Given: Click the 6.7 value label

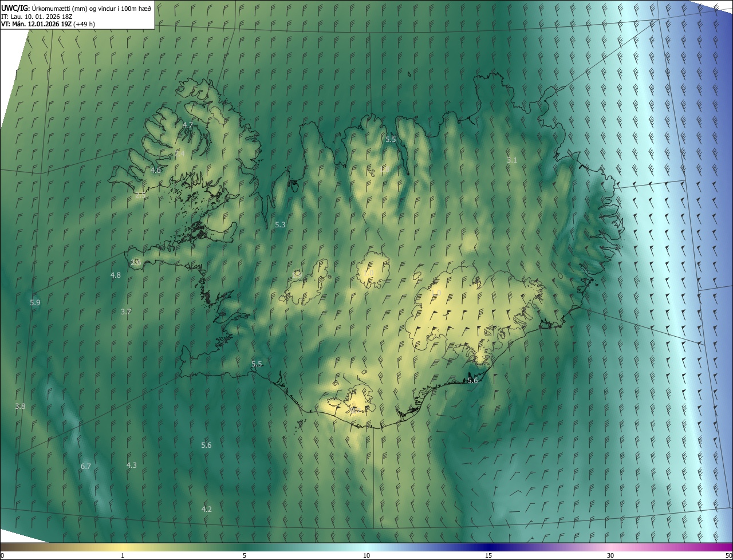Looking at the screenshot, I should [x=86, y=467].
